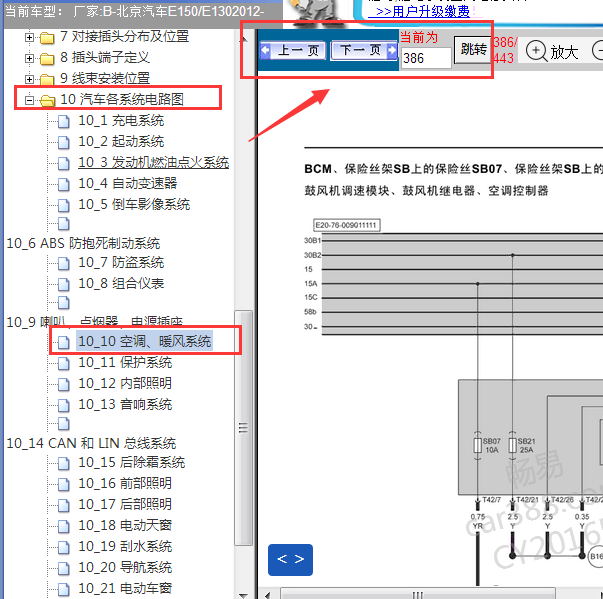Click the 跳转 jump button
The height and width of the screenshot is (599, 603).
(x=473, y=50)
